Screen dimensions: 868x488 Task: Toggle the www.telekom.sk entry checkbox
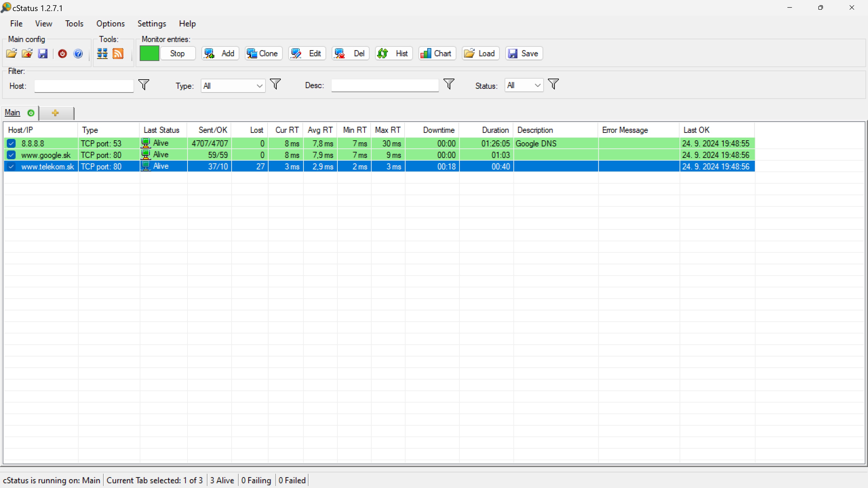point(11,166)
